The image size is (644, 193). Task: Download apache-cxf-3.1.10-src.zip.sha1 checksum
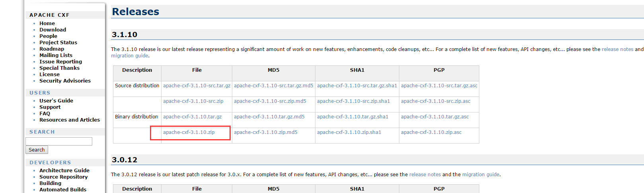pos(353,101)
